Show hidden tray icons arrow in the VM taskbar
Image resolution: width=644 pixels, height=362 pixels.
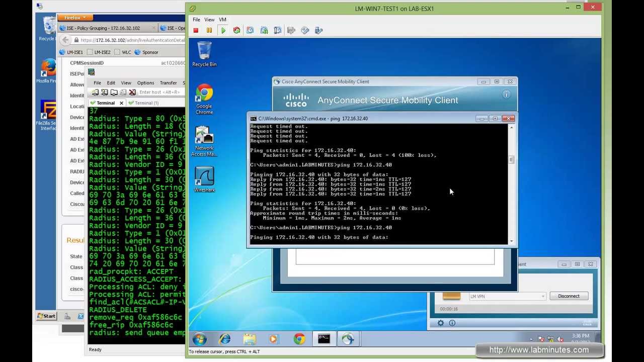coord(531,339)
